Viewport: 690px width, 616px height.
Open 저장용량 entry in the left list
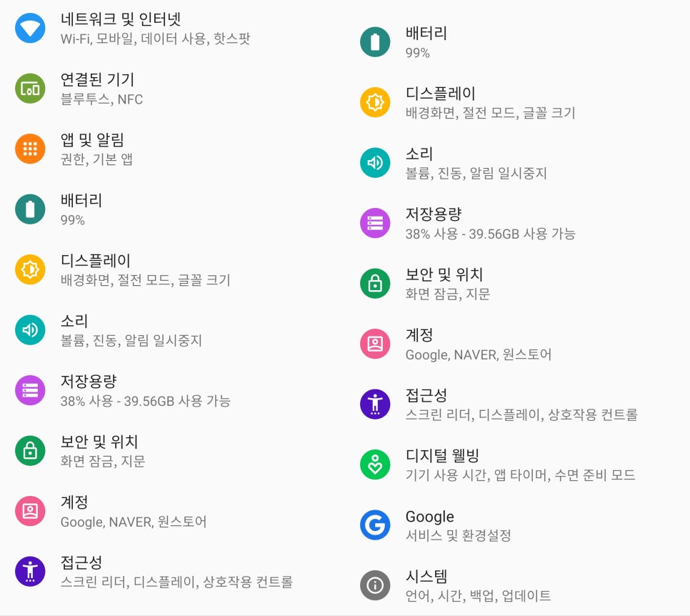pyautogui.click(x=173, y=390)
